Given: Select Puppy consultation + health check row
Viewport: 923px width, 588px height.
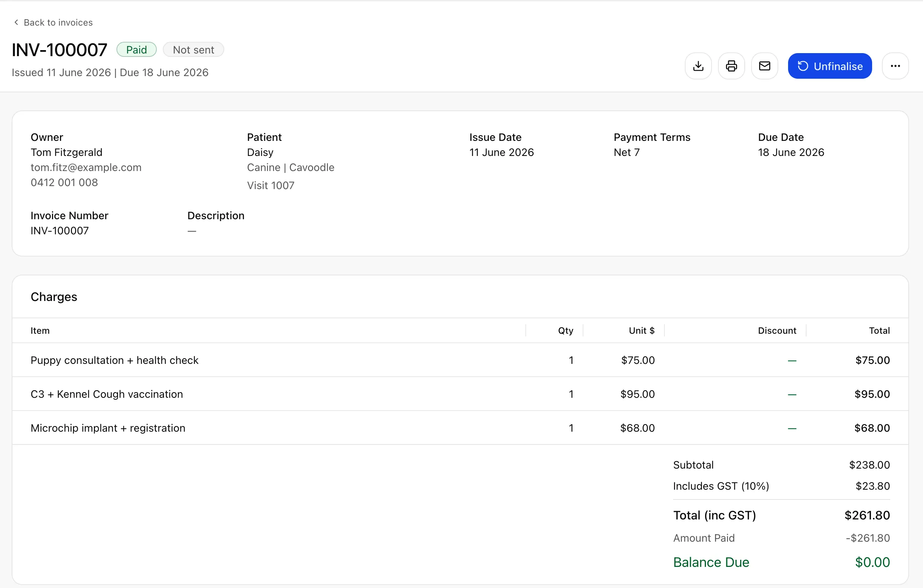Looking at the screenshot, I should pyautogui.click(x=460, y=360).
